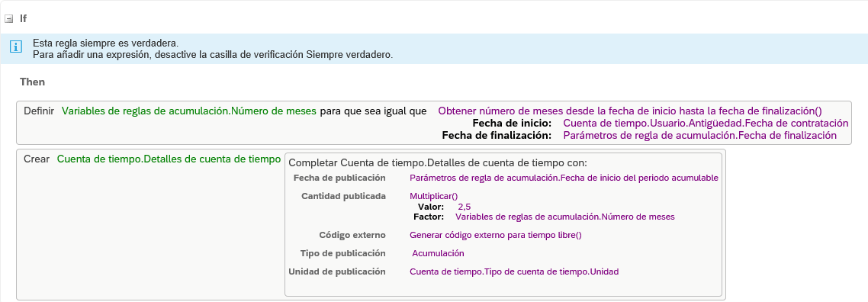
Task: Edit the Valor 2,5 field
Action: 464,207
